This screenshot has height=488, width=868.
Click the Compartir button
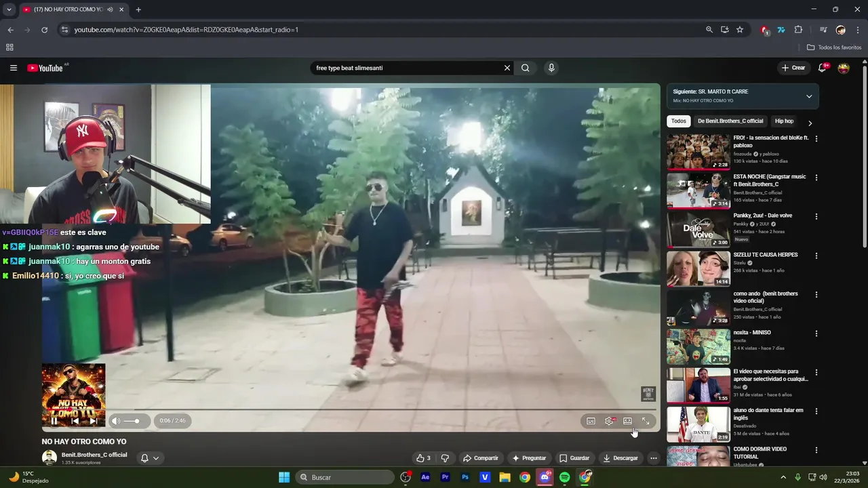click(480, 458)
